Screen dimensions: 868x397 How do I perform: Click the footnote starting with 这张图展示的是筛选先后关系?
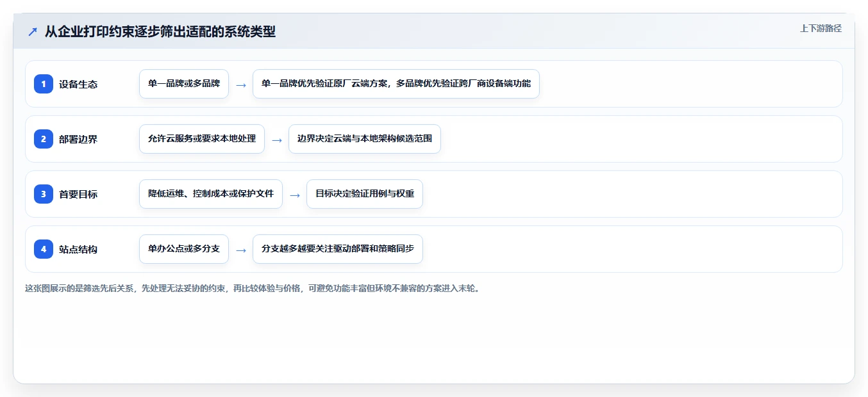click(252, 288)
